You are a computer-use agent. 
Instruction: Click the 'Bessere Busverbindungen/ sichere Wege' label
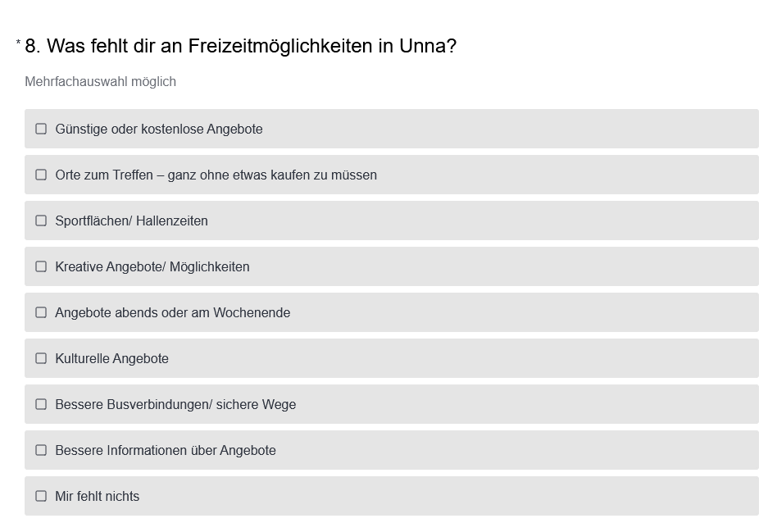[x=175, y=405]
